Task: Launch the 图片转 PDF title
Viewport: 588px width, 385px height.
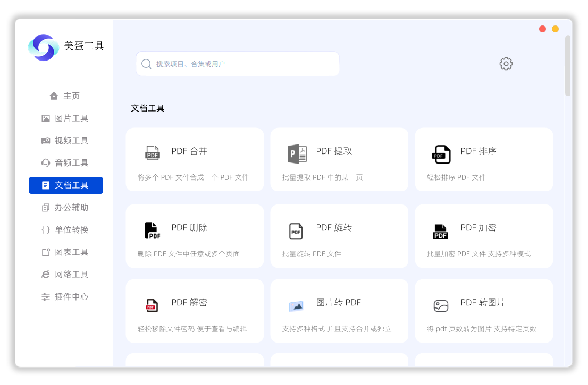Action: coord(339,302)
